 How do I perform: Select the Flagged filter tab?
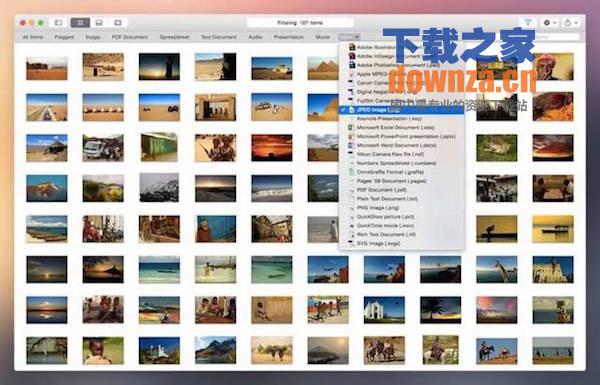tap(64, 37)
